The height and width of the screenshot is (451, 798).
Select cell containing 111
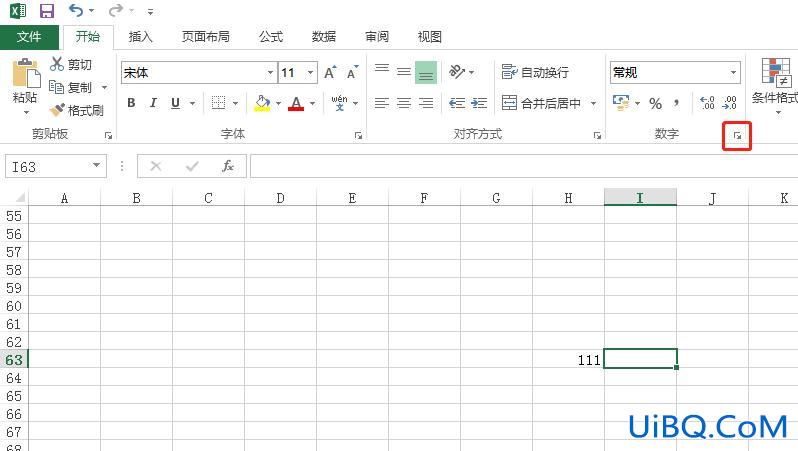click(x=568, y=360)
